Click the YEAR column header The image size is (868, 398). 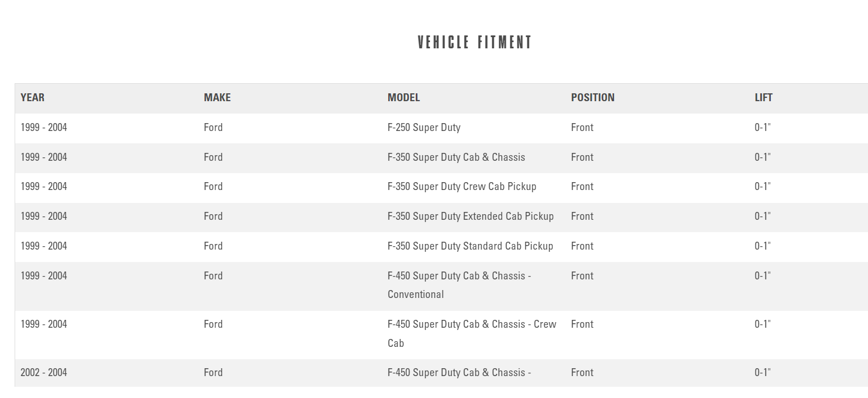32,97
